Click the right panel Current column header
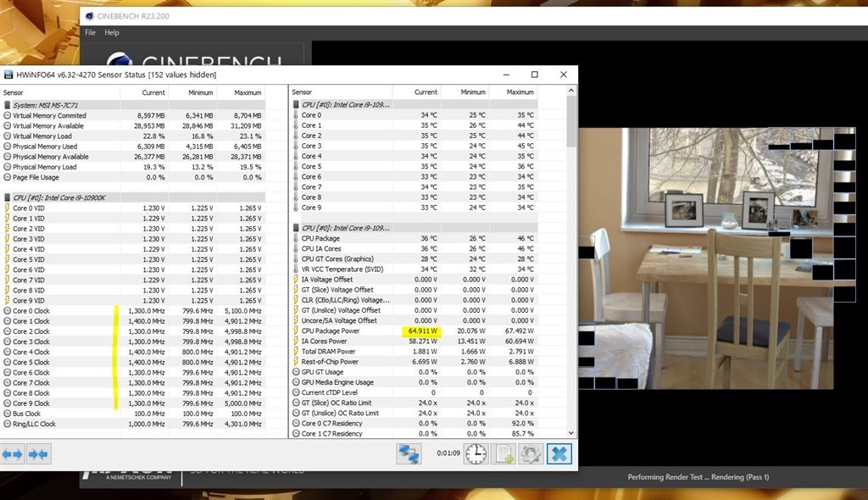This screenshot has width=868, height=500. 426,92
